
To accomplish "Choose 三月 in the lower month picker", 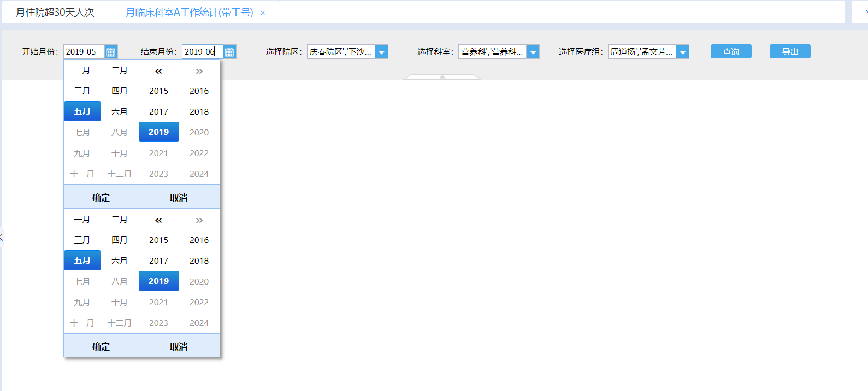I will (x=82, y=240).
